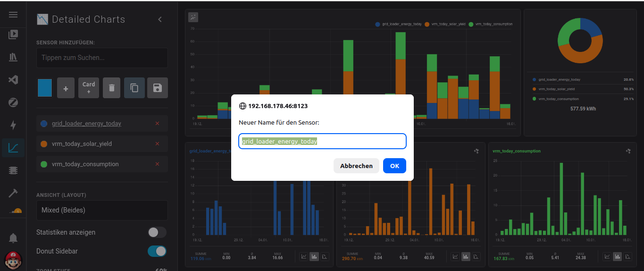Toggle vrm_today_solar_yield in the chart legend
The width and height of the screenshot is (644, 271).
445,24
